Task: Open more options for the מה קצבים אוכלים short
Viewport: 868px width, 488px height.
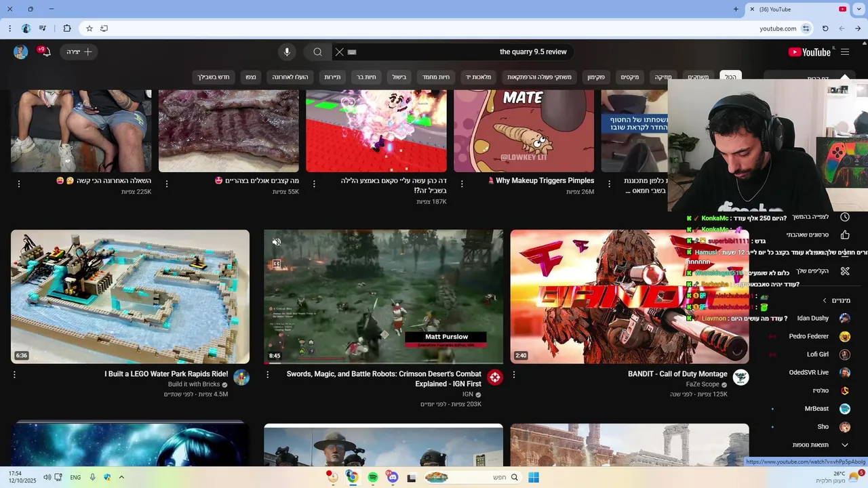Action: coord(167,184)
